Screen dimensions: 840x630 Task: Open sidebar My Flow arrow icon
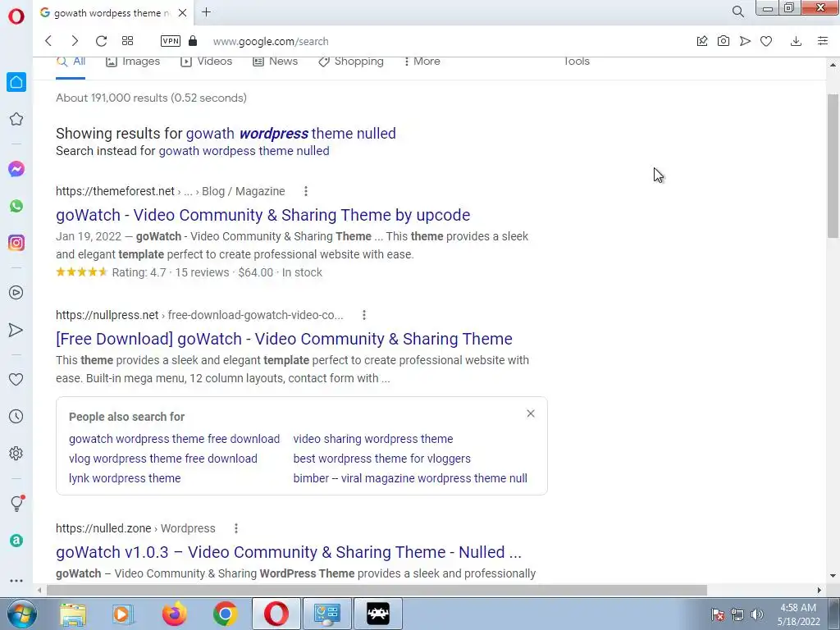[x=16, y=330]
